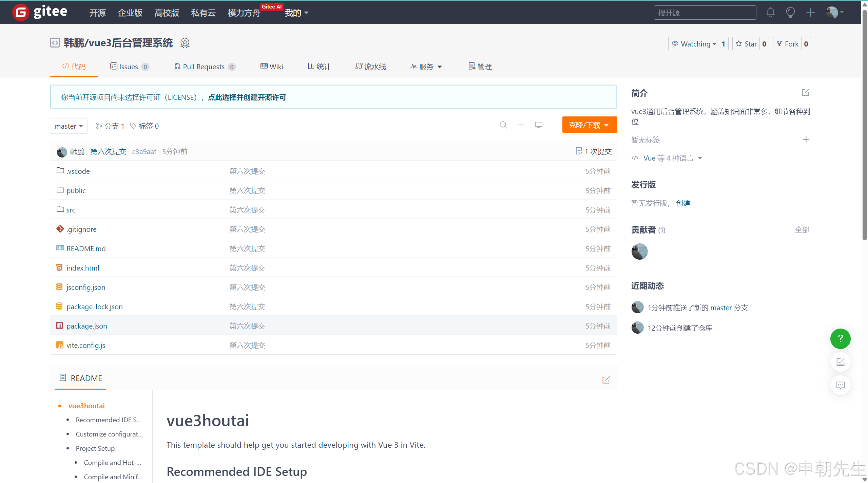Star this repository
The width and height of the screenshot is (868, 483).
point(746,44)
